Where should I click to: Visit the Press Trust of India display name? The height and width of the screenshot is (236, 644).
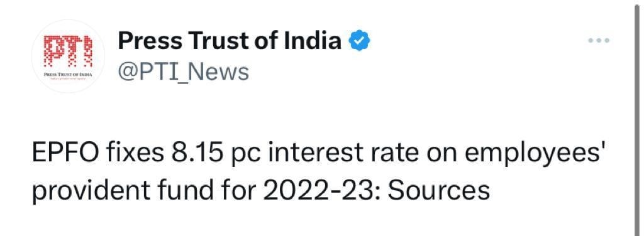pyautogui.click(x=230, y=41)
